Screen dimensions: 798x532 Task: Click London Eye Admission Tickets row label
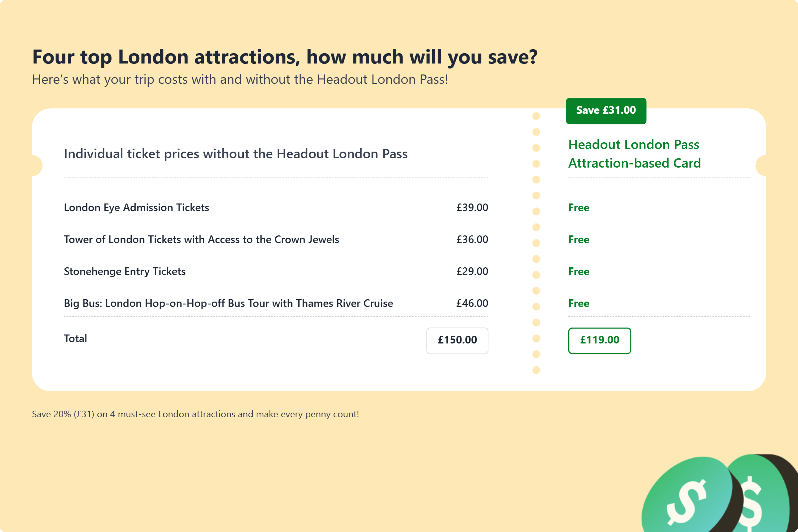[136, 207]
